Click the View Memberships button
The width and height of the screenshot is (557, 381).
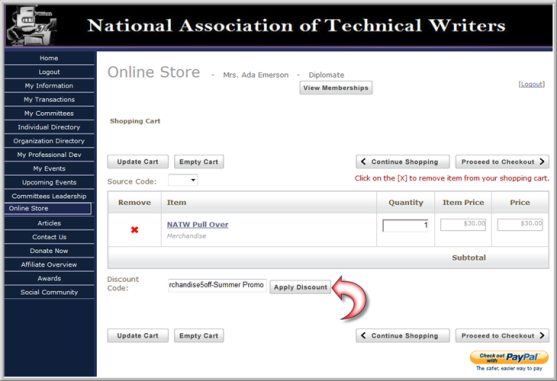336,88
